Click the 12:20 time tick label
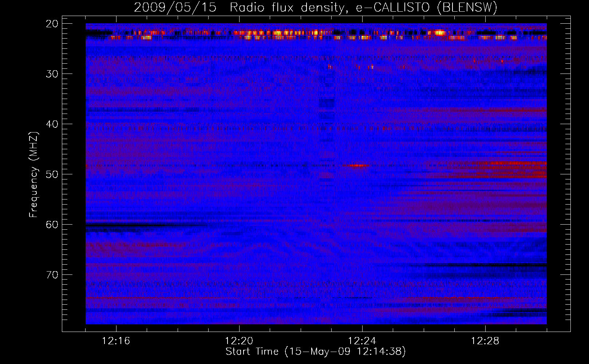This screenshot has width=589, height=364. (239, 341)
